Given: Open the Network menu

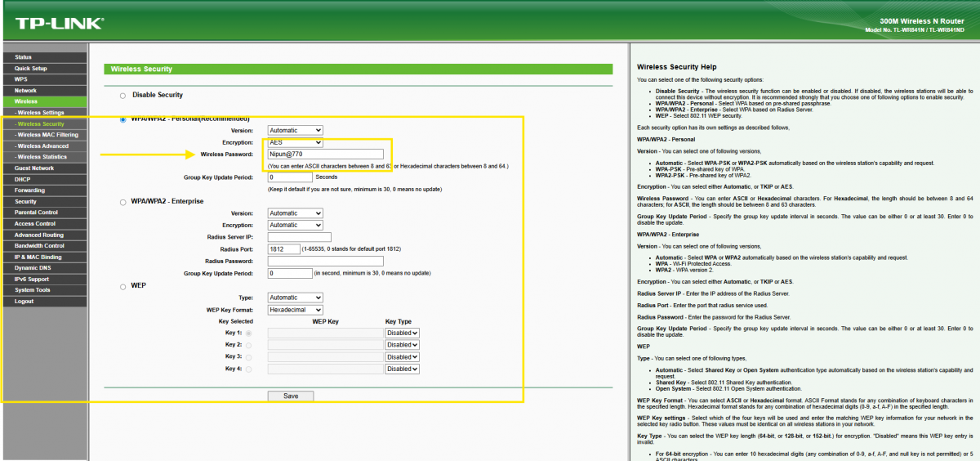Looking at the screenshot, I should [x=43, y=90].
